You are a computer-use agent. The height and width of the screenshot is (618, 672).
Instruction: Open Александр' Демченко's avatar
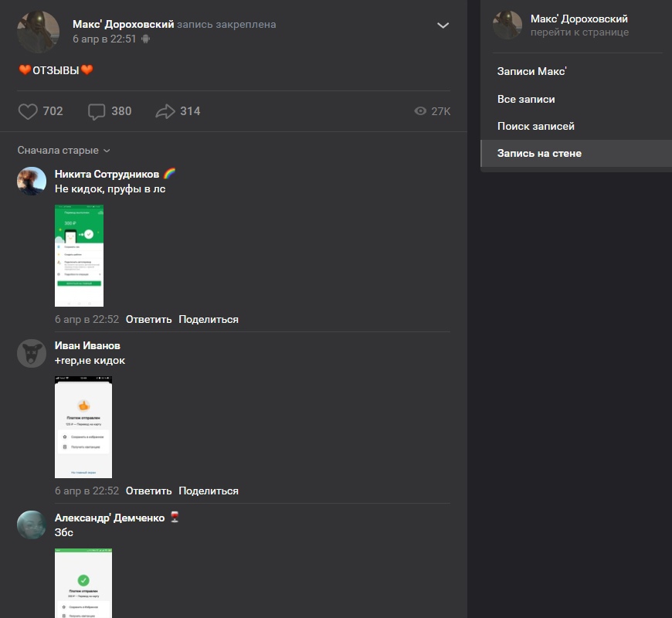[x=32, y=525]
